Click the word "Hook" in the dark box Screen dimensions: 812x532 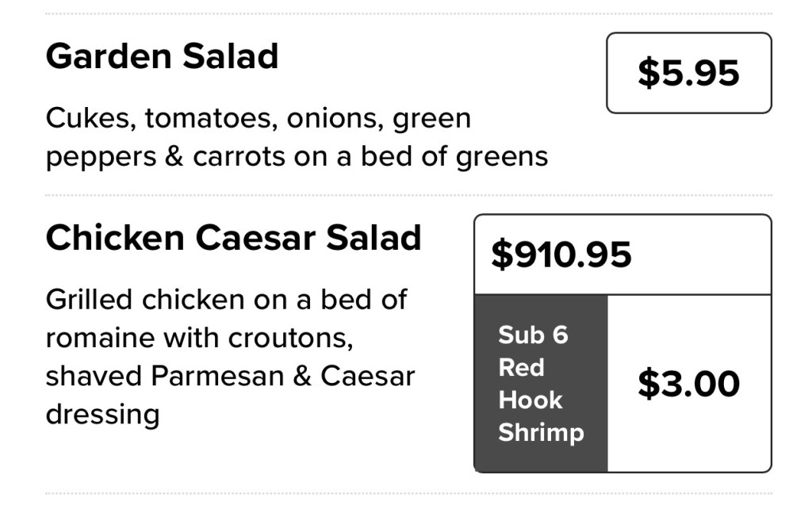point(530,400)
